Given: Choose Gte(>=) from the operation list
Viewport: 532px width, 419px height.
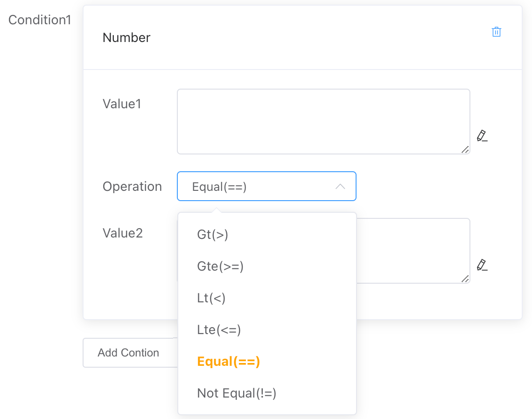Looking at the screenshot, I should click(x=220, y=266).
